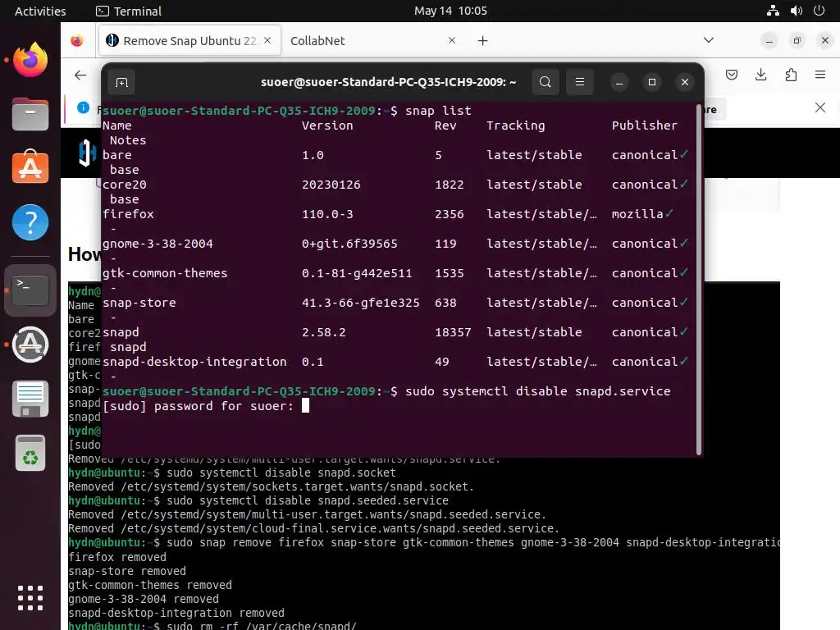Open Firefox from the Ubuntu dock

click(x=30, y=59)
